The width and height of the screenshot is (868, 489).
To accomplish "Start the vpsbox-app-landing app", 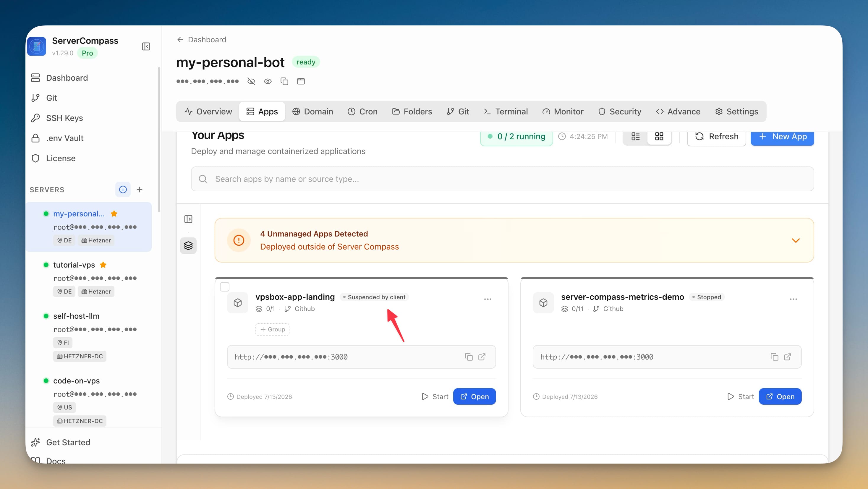I will coord(435,397).
